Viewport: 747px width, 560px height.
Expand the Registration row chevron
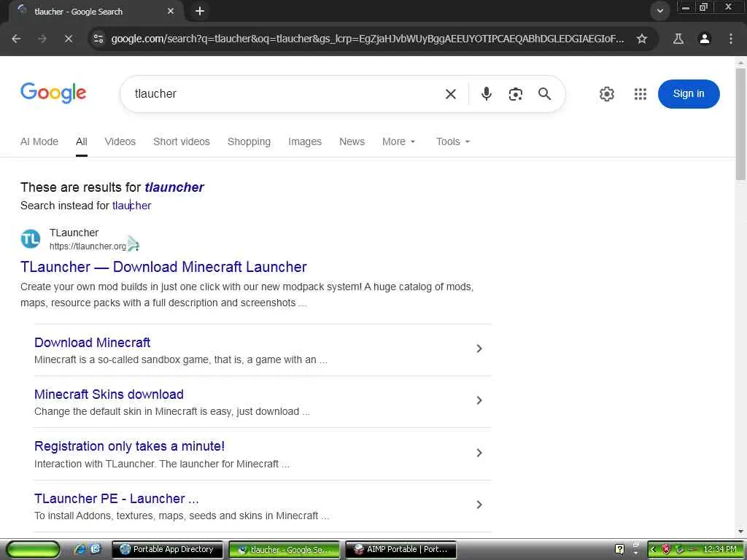[x=479, y=453]
